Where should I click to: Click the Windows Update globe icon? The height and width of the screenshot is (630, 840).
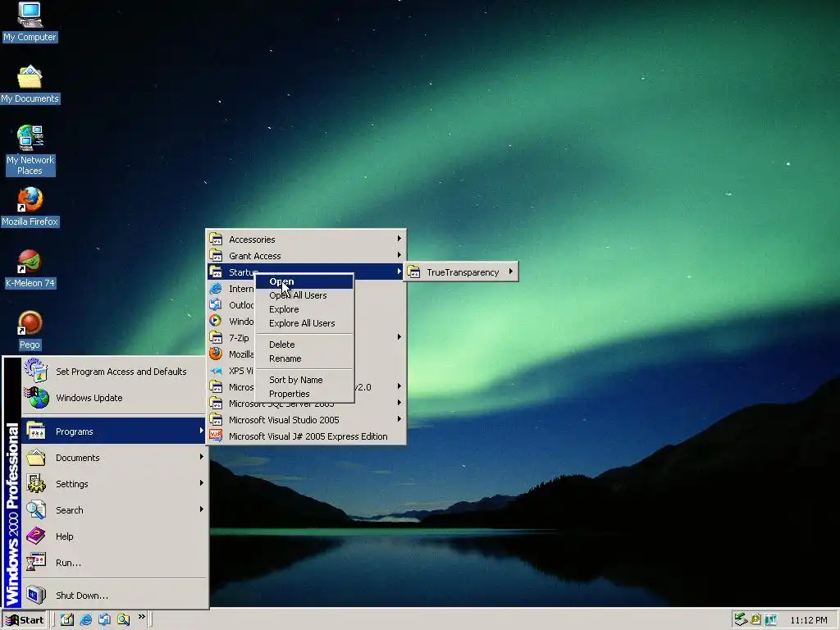[36, 398]
